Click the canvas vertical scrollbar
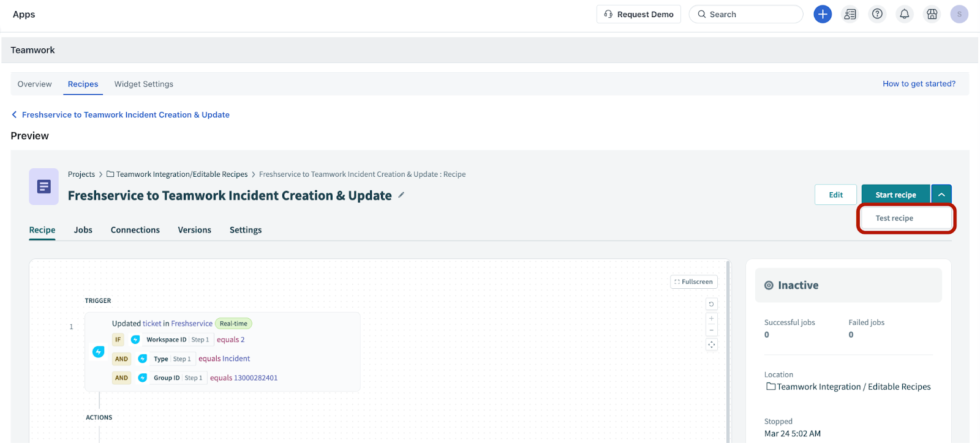Viewport: 980px width, 443px height. point(728,351)
